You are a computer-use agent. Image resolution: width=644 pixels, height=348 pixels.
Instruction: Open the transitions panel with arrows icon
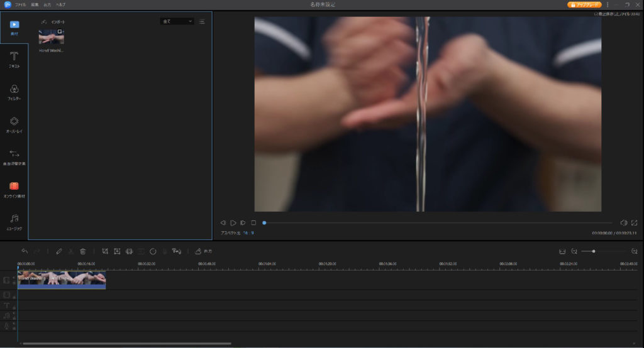tap(14, 157)
